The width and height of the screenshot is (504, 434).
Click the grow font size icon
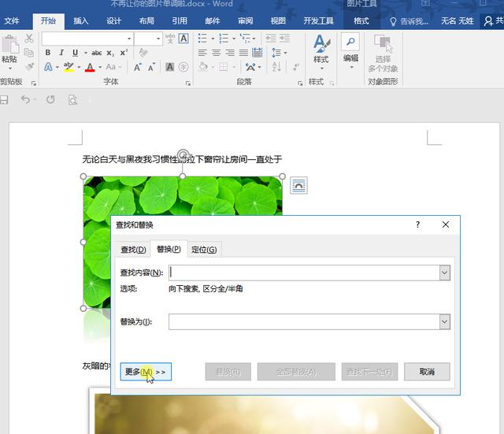pyautogui.click(x=138, y=67)
